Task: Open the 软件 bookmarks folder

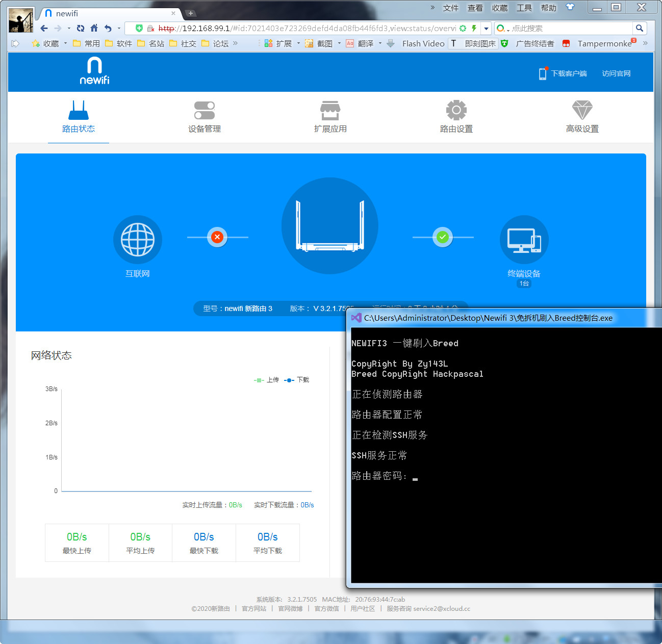Action: (x=118, y=44)
